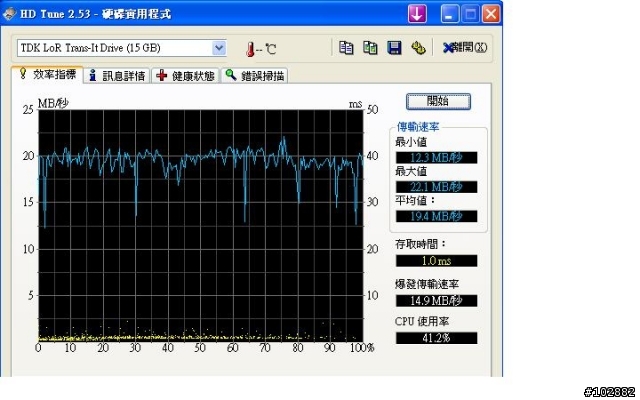
Task: Minimize the HD Tune window
Action: point(450,14)
